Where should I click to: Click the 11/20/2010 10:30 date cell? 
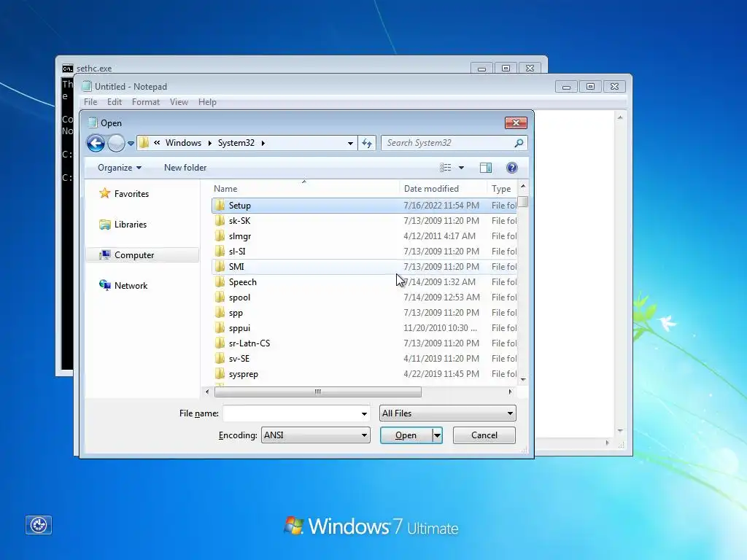[x=440, y=328]
